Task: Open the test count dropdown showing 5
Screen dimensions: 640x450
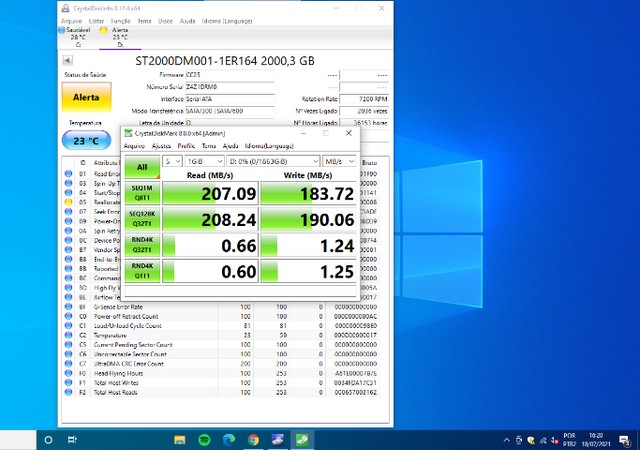Action: [172, 161]
